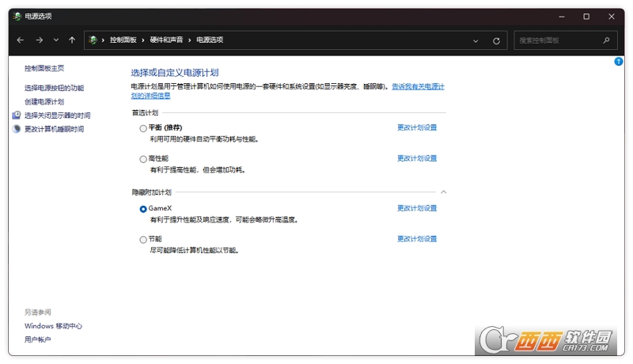
Task: Open 更改计算机睡眠时间 link
Action: coord(54,129)
